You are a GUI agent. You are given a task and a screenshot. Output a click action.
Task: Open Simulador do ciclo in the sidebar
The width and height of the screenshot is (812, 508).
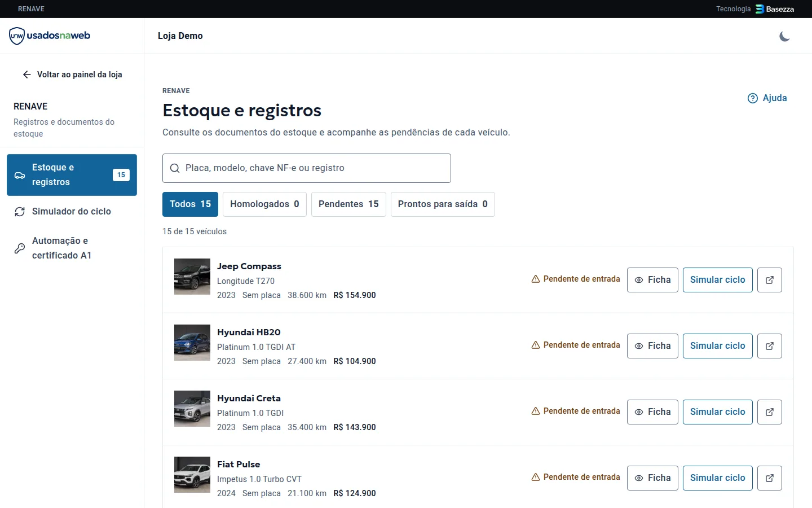[72, 212]
